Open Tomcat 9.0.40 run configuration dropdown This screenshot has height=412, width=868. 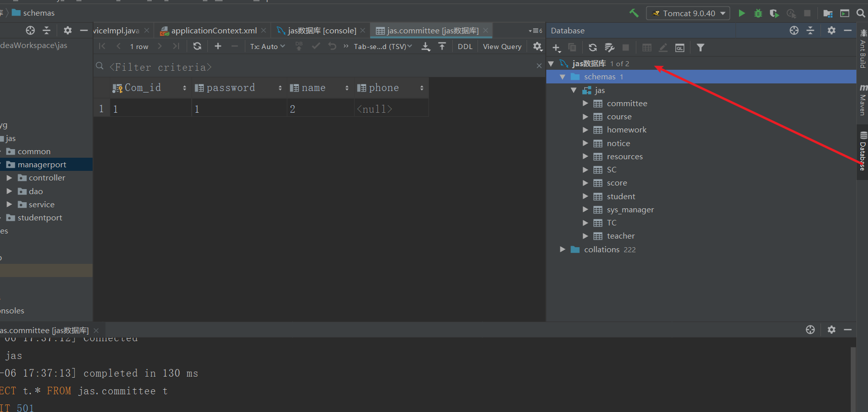click(x=688, y=13)
